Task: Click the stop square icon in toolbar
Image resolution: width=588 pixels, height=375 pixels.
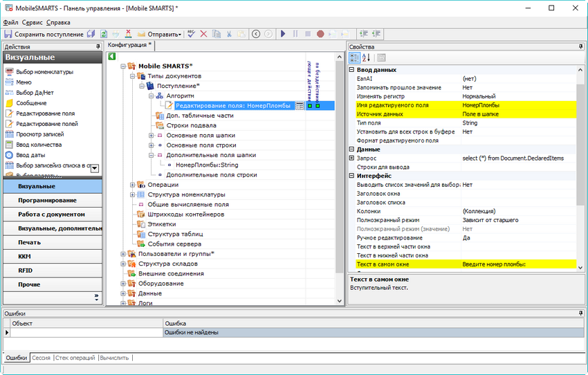Action: tap(308, 34)
